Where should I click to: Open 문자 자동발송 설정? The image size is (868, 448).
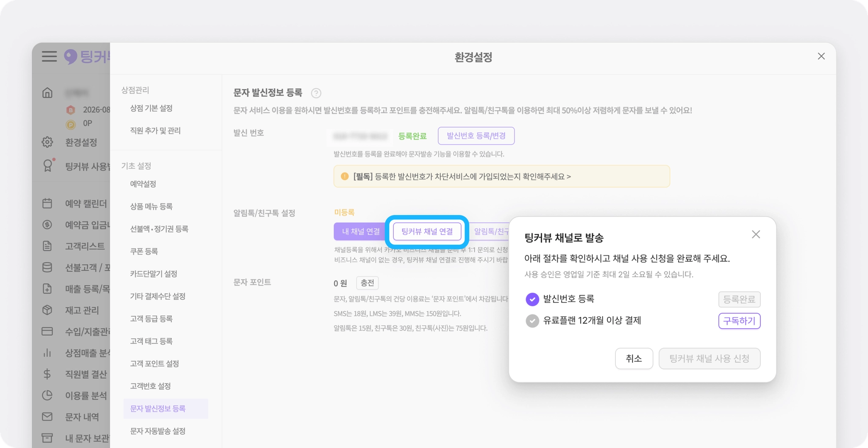[x=158, y=431]
